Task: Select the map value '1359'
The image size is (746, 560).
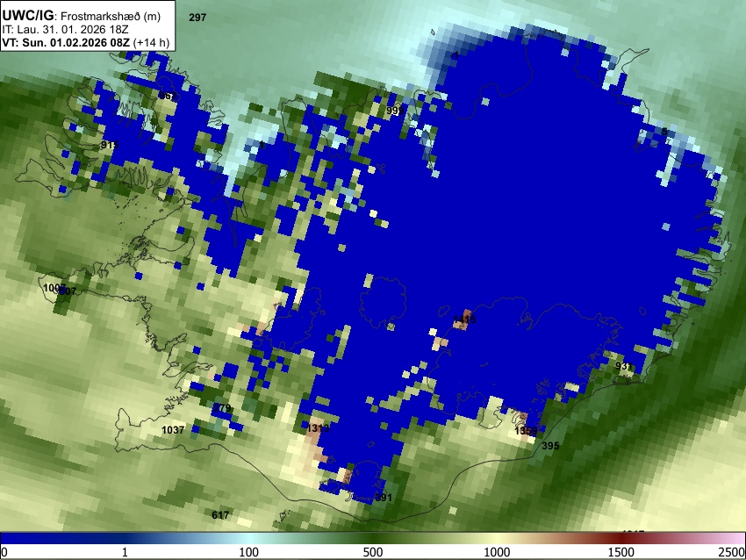Action: pyautogui.click(x=526, y=431)
